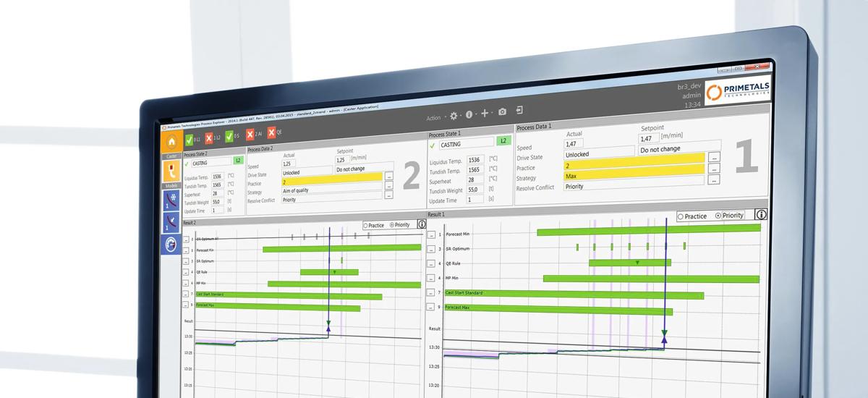The image size is (868, 398).
Task: Toggle the Forecast Min row button in Result 1
Action: 431,235
